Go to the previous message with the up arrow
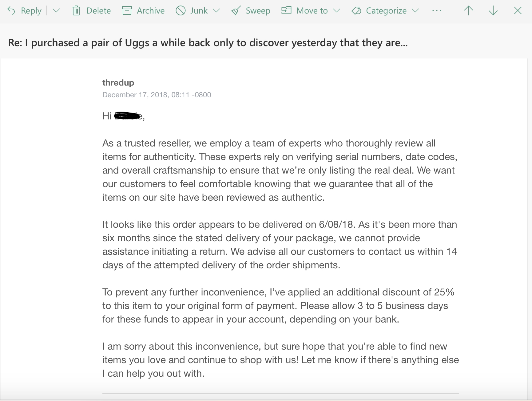532x401 pixels. coord(468,10)
